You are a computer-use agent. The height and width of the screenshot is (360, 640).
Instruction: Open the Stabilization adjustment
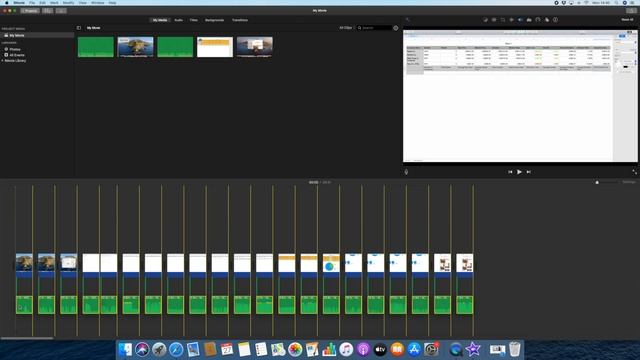[x=511, y=20]
